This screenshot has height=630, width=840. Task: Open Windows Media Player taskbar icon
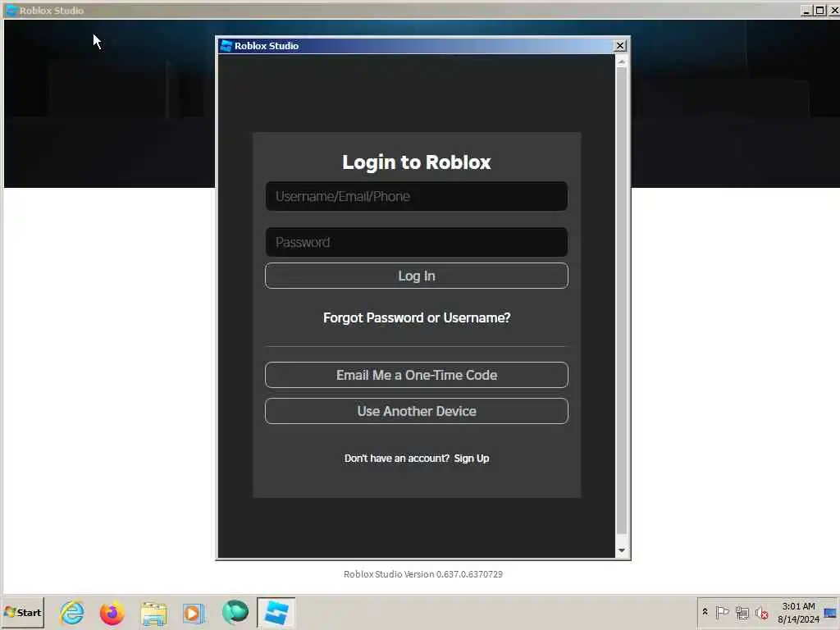coord(194,613)
